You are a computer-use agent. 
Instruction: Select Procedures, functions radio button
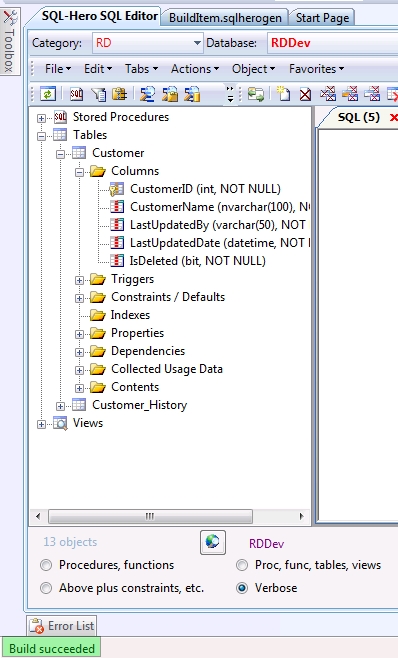46,565
